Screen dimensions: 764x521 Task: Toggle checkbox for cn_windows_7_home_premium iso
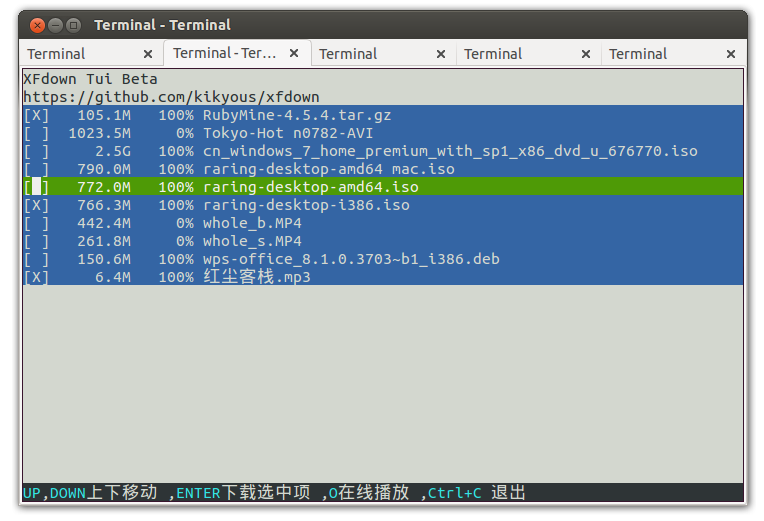click(x=37, y=152)
